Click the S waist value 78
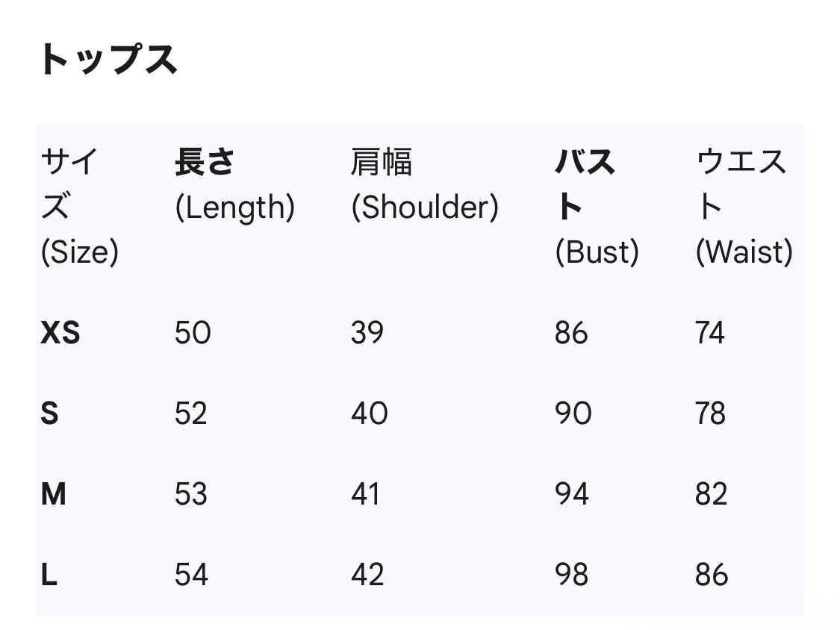 [710, 414]
